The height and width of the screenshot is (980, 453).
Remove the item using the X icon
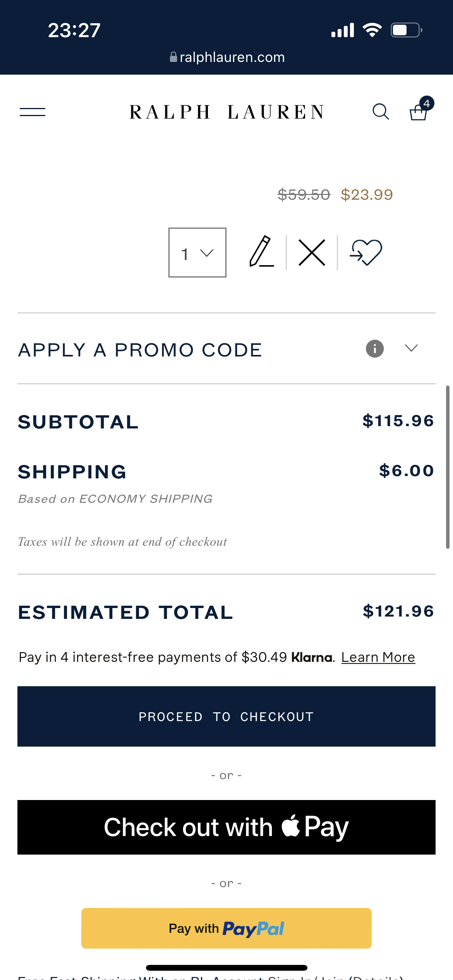tap(312, 253)
